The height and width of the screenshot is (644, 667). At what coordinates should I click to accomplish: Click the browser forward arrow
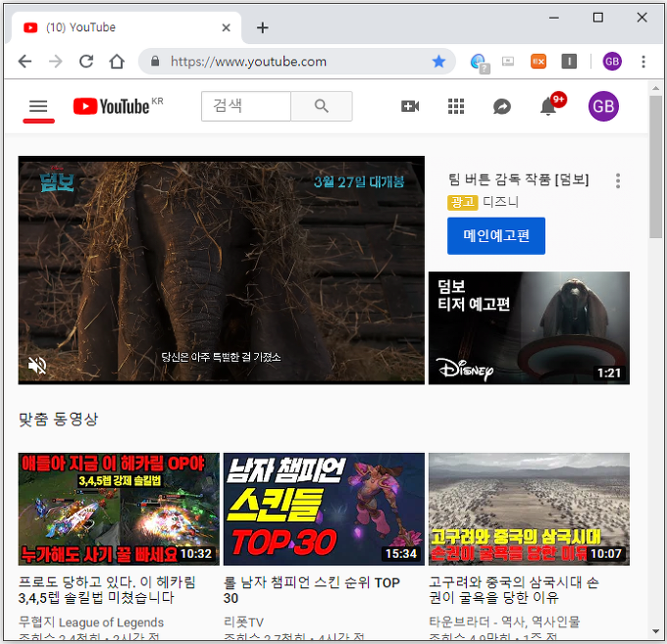[55, 62]
